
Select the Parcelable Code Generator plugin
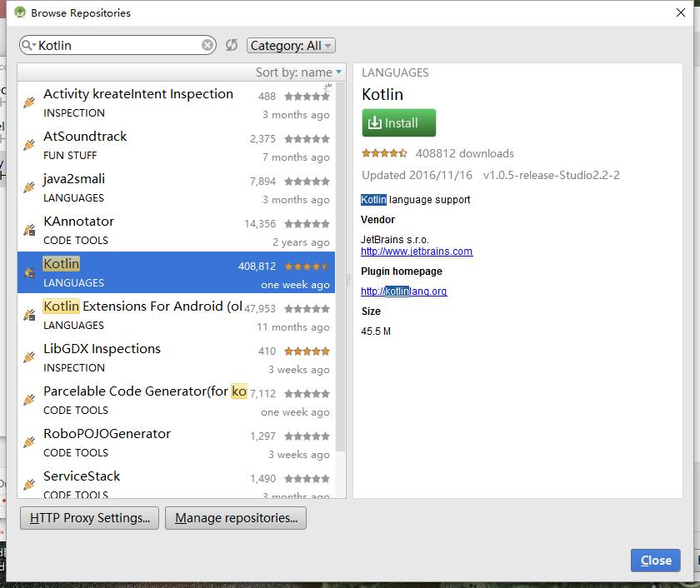[x=176, y=400]
